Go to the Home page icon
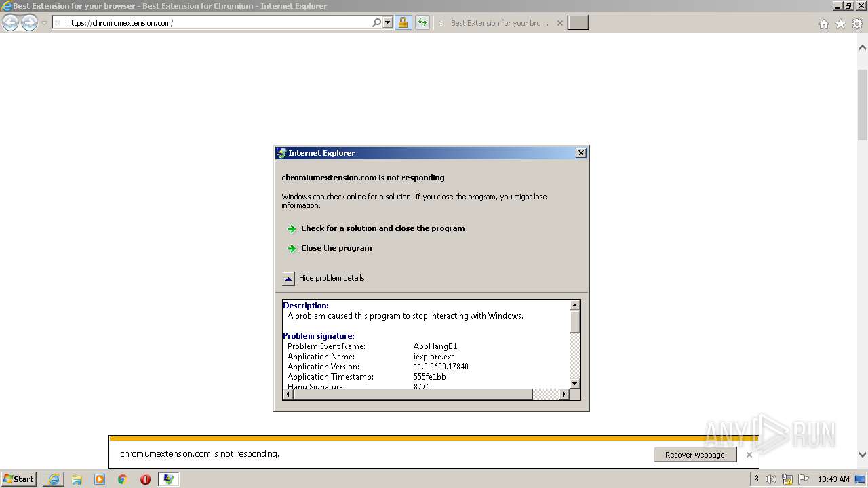 [x=823, y=24]
